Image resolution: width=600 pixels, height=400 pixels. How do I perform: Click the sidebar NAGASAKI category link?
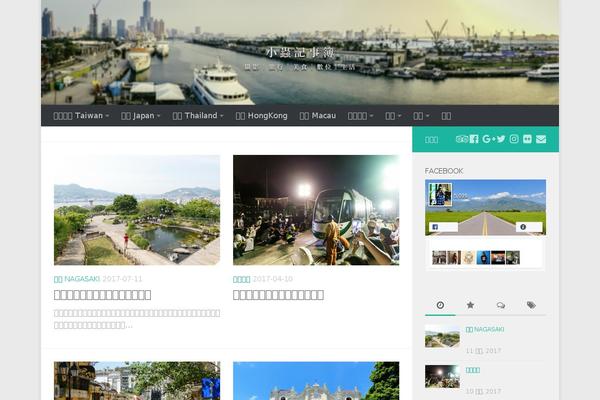click(x=485, y=330)
